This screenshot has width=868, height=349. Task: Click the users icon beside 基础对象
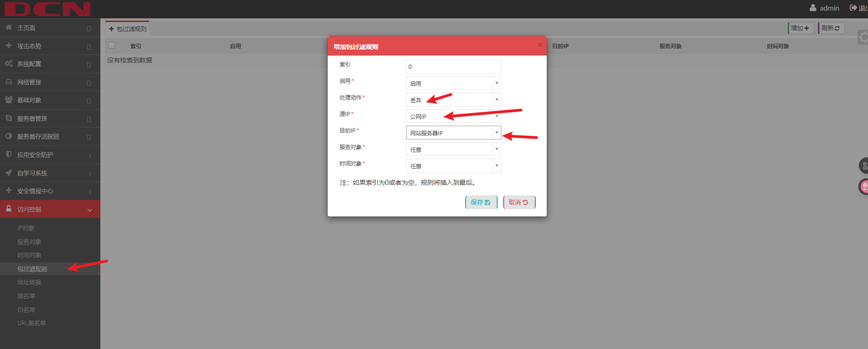[9, 100]
